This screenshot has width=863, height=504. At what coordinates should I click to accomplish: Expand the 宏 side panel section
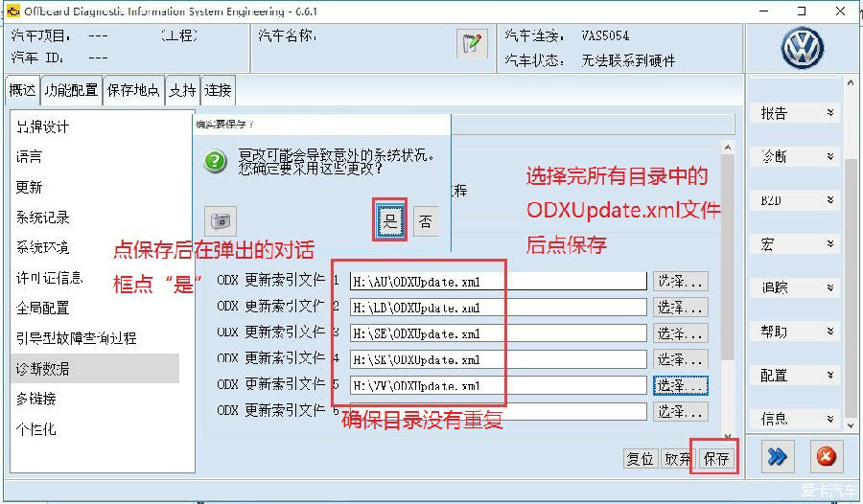point(795,243)
